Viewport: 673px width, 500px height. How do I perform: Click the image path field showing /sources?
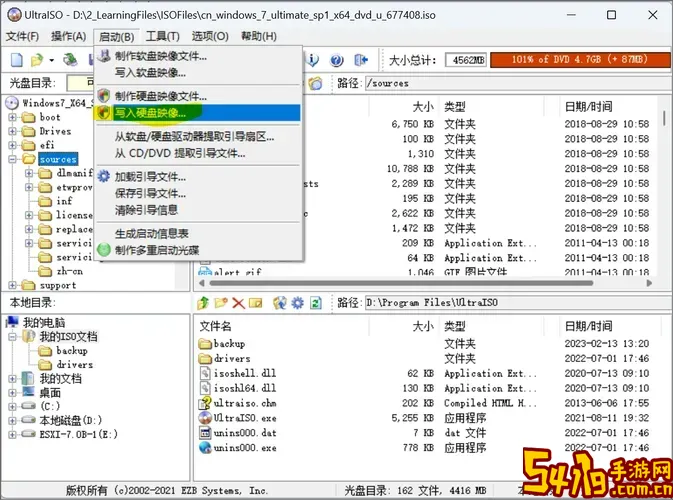(516, 83)
